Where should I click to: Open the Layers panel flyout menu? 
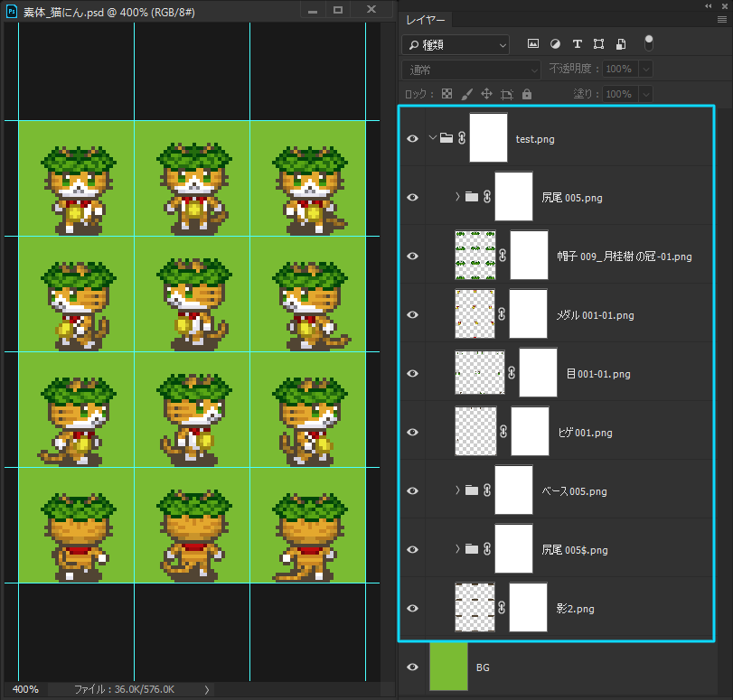721,20
